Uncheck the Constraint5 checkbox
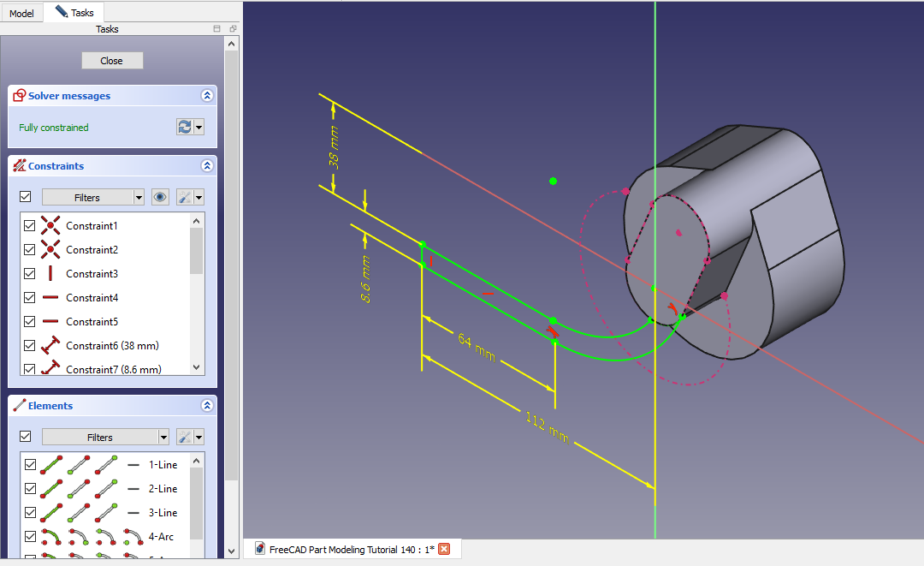 [30, 322]
